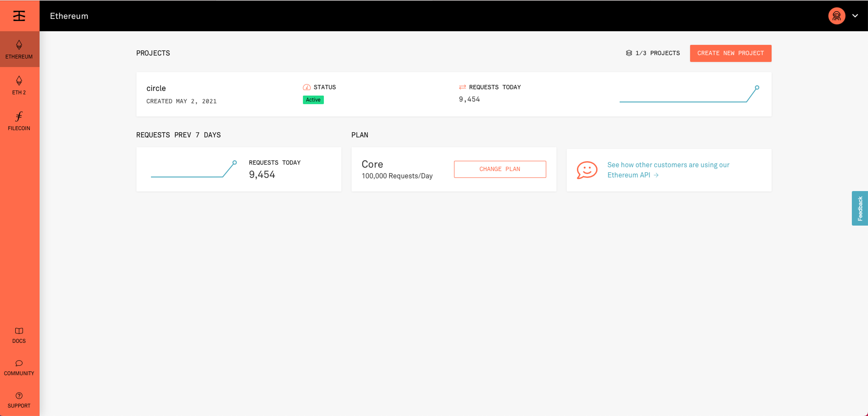The image size is (868, 416).
Task: Click the Status gauge icon
Action: pos(307,87)
